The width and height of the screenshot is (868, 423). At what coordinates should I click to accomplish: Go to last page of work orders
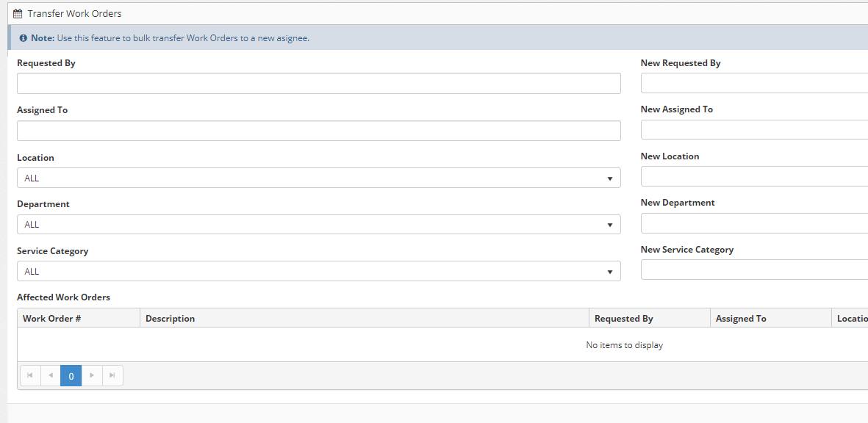coord(112,376)
